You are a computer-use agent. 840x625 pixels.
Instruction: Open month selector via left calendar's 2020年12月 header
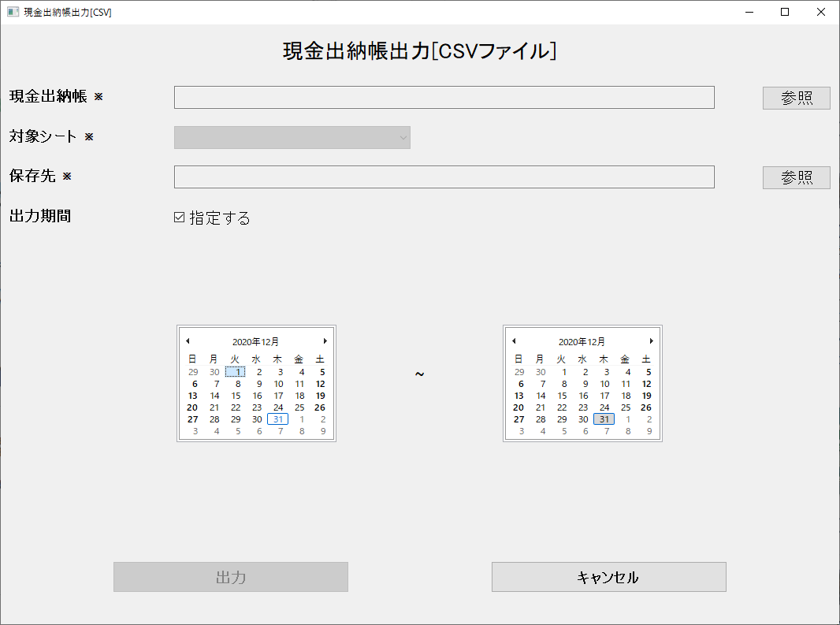tap(256, 340)
